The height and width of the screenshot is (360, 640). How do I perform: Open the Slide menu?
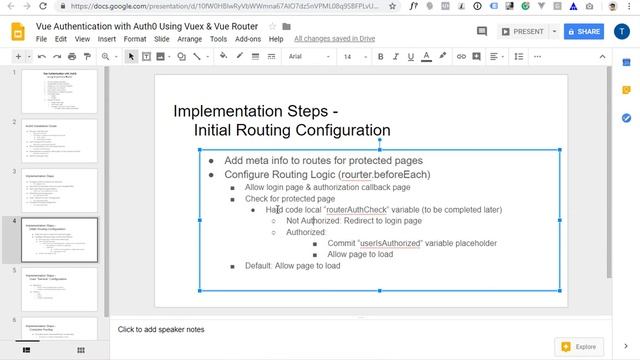tap(162, 39)
